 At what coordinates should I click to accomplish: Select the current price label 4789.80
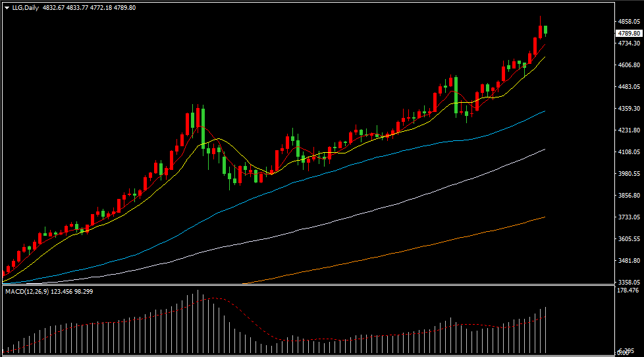(x=629, y=34)
